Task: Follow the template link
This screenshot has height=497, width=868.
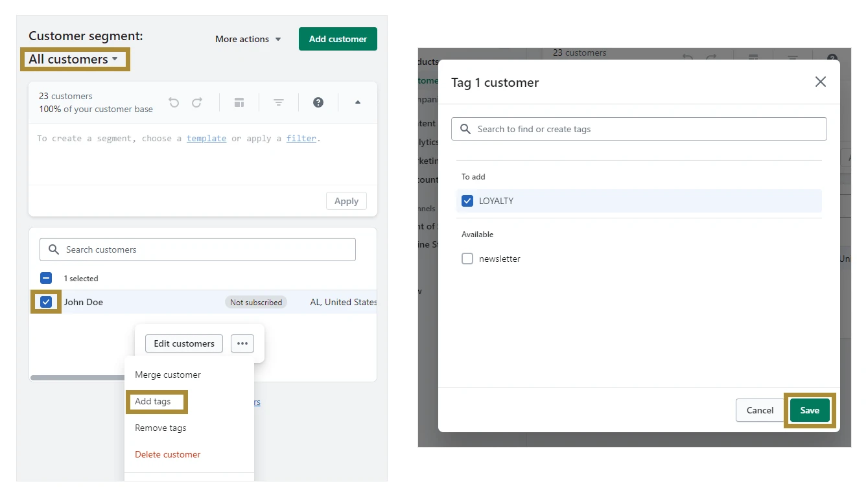Action: pos(207,138)
